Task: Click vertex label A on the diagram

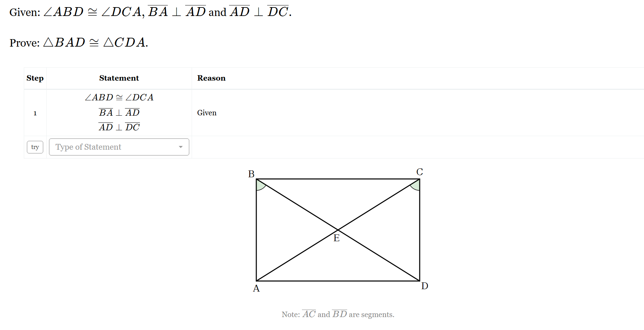Action: pos(257,288)
